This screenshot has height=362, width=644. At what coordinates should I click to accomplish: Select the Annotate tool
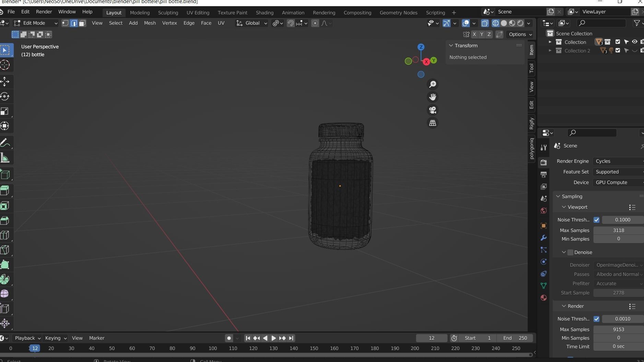pyautogui.click(x=5, y=143)
